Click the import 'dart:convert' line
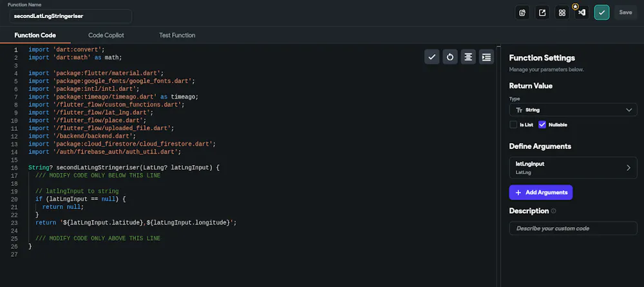 [66, 50]
